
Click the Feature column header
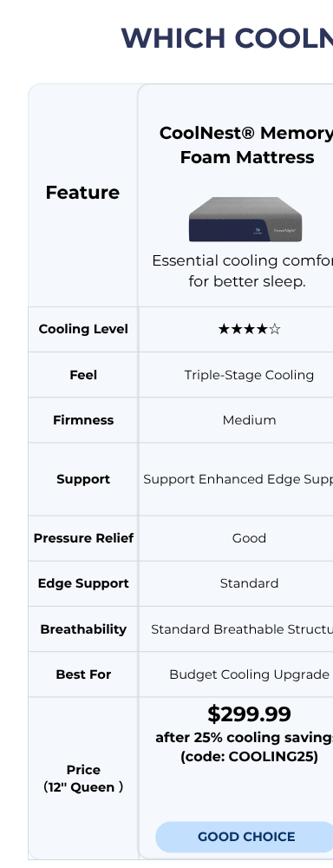pyautogui.click(x=82, y=193)
